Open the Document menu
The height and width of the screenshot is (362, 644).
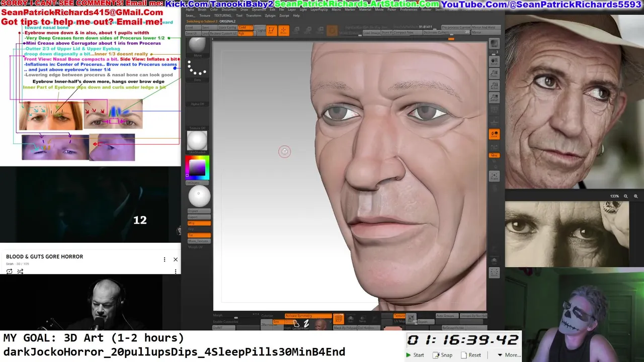[229, 10]
